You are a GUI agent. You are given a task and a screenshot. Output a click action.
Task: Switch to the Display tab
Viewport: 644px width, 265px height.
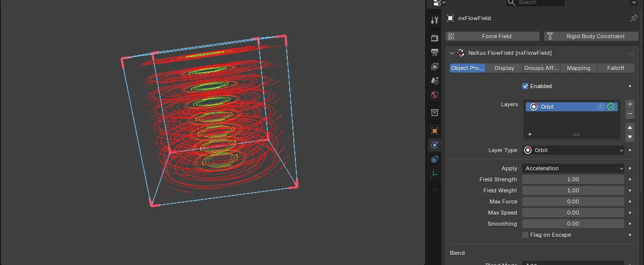504,68
